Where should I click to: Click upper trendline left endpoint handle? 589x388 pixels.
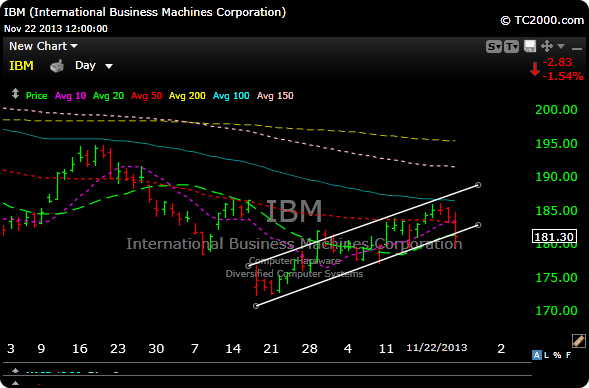tap(248, 266)
